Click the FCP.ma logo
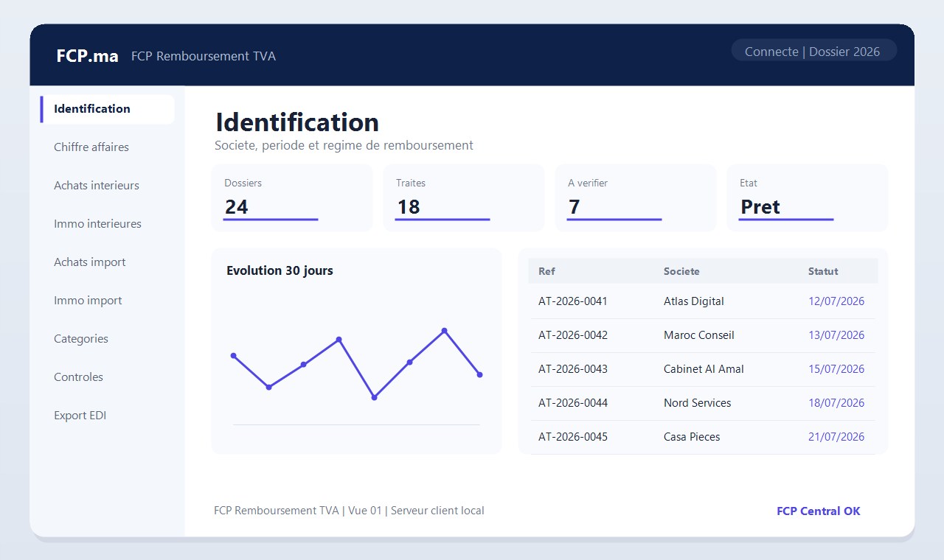 [87, 56]
